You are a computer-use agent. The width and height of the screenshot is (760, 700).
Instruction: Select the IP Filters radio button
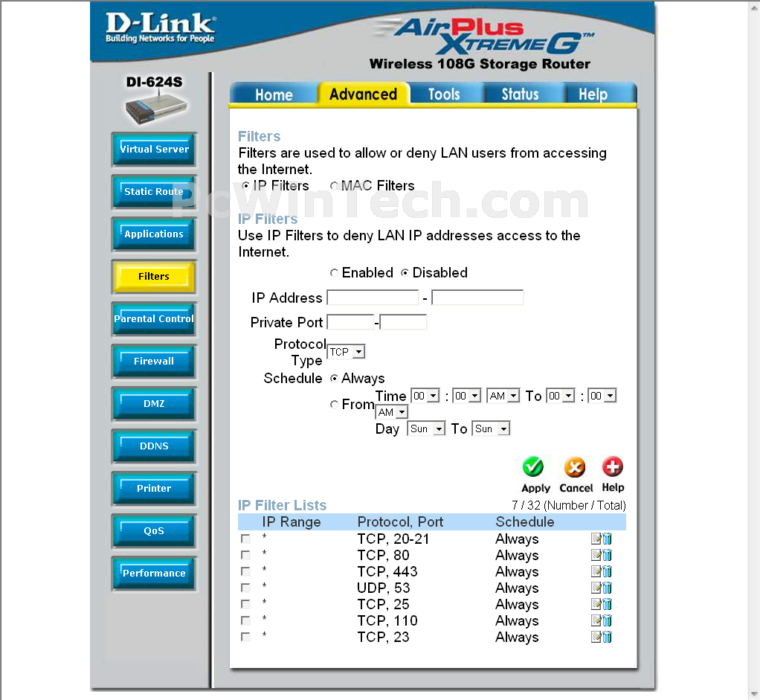(245, 186)
